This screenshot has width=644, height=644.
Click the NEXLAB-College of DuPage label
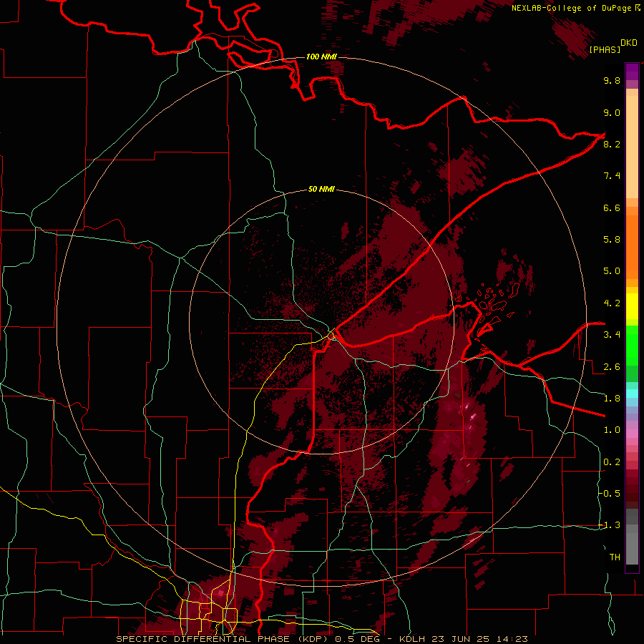tap(571, 8)
